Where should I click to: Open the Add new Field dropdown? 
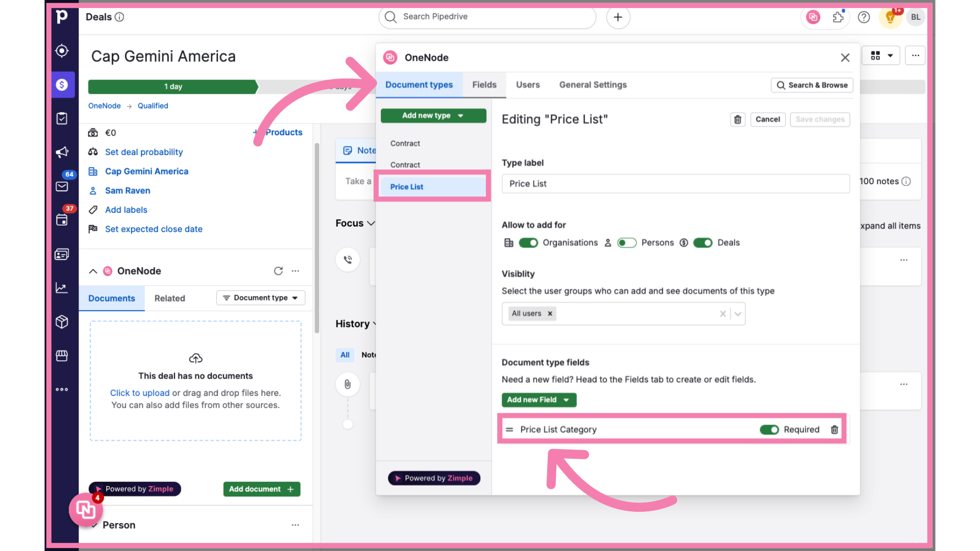pyautogui.click(x=539, y=400)
